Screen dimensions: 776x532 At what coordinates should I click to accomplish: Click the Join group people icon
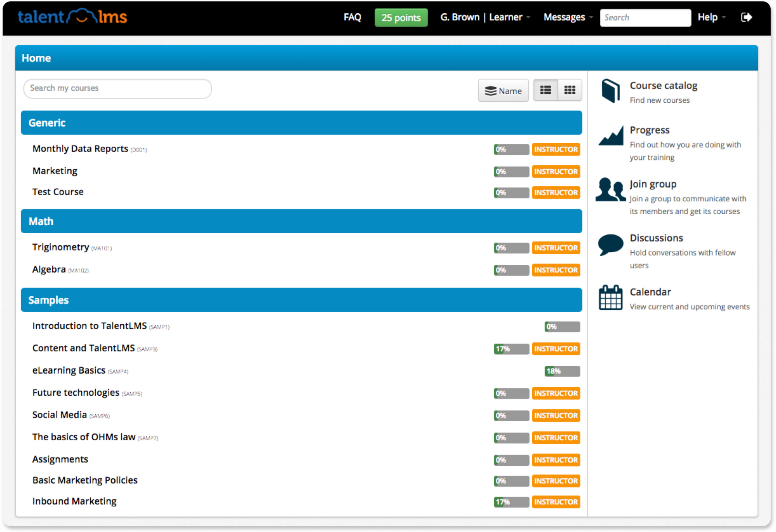click(x=610, y=190)
